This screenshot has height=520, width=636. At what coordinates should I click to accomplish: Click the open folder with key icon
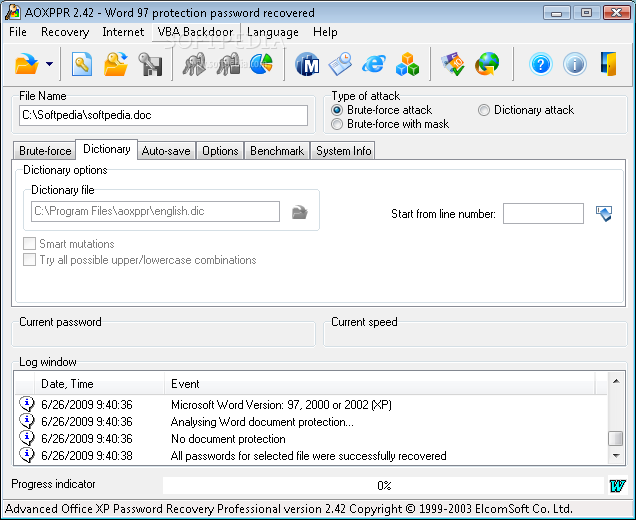pos(116,64)
